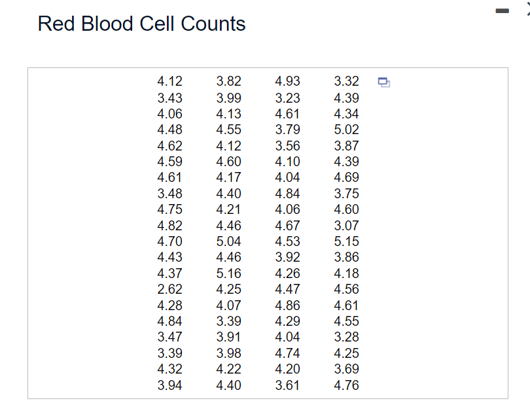Image resolution: width=530 pixels, height=420 pixels.
Task: Click the value 4.86 in the third column
Action: pos(289,305)
